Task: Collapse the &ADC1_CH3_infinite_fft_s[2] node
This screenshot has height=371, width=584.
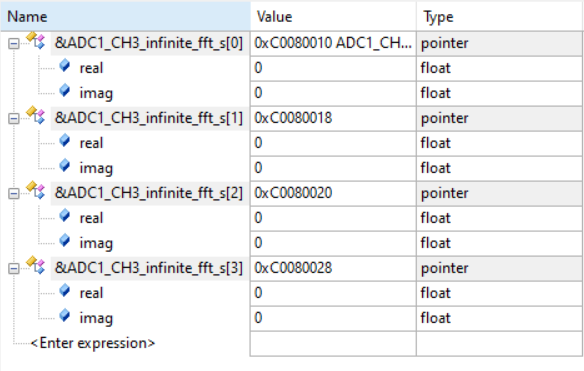Action: [14, 194]
